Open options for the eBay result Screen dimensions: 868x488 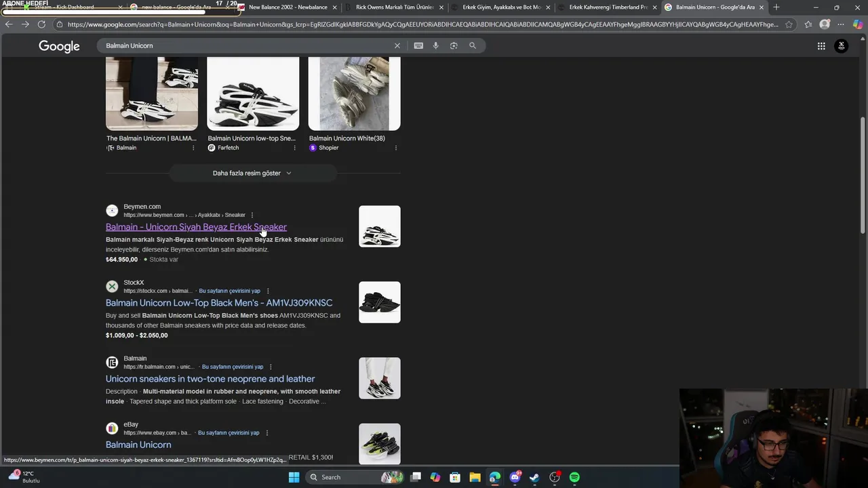tap(267, 432)
